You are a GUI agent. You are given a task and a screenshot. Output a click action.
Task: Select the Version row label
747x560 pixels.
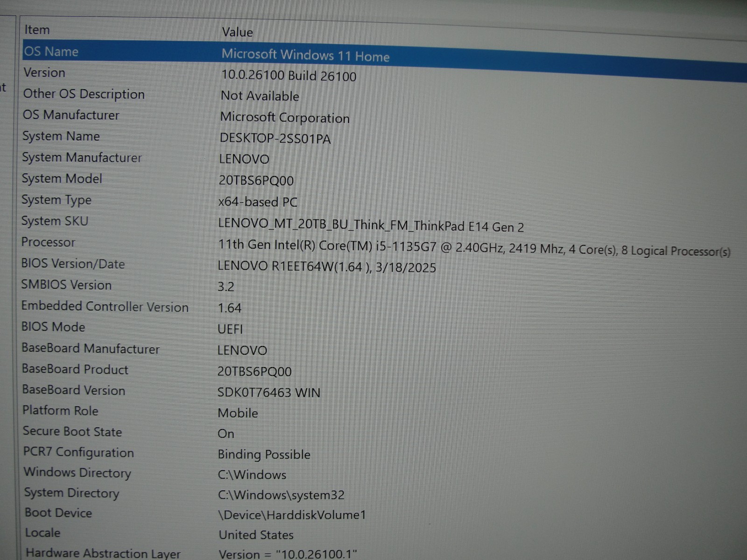pos(44,72)
